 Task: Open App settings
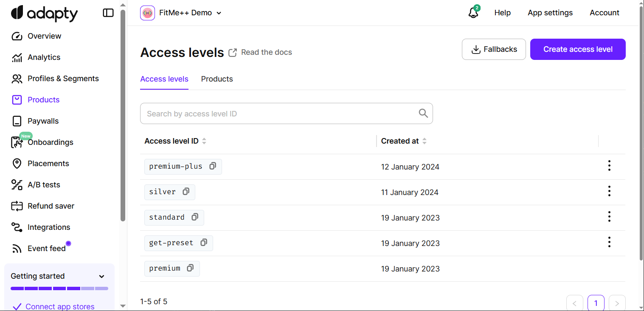click(550, 13)
